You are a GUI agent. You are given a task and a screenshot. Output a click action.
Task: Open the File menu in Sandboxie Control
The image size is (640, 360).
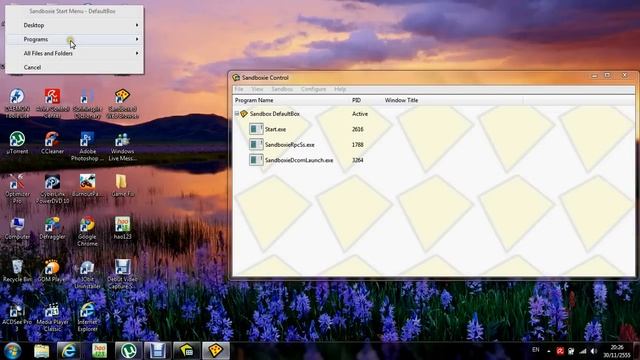point(239,89)
